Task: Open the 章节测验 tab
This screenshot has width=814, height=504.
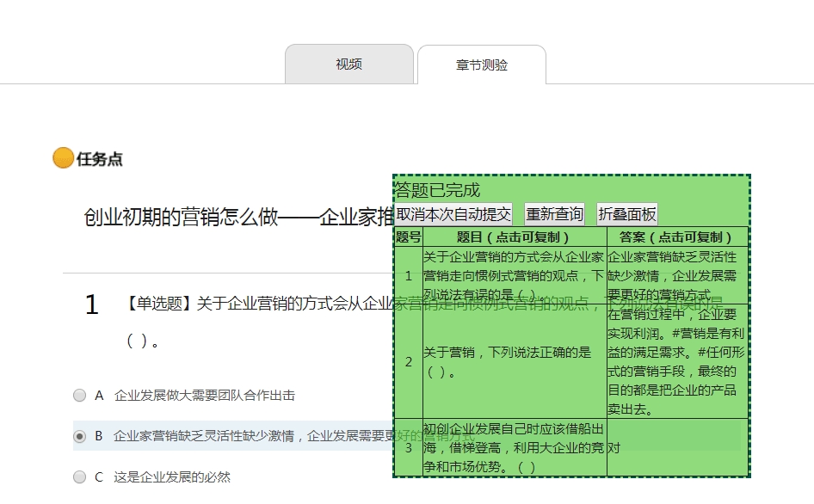Action: [x=482, y=65]
